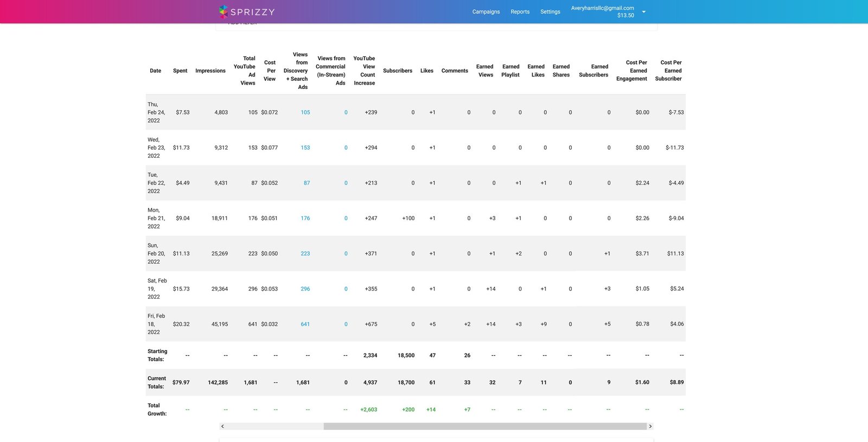Go to the Reports page

pos(520,11)
